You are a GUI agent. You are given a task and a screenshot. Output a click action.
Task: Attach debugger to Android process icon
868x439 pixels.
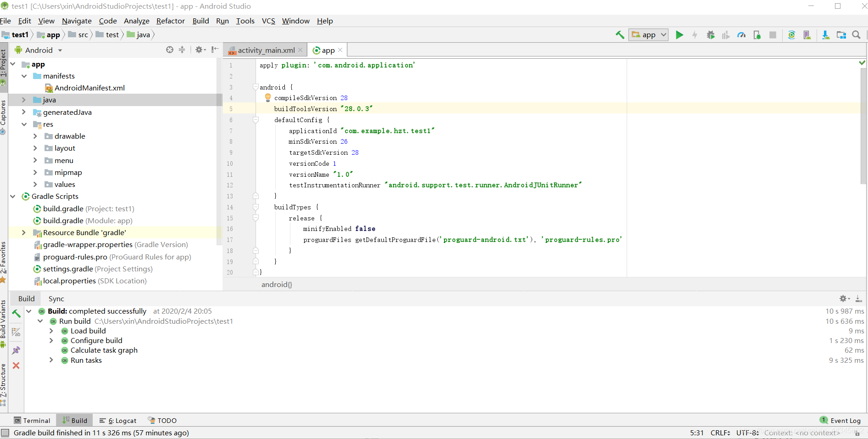tap(757, 35)
